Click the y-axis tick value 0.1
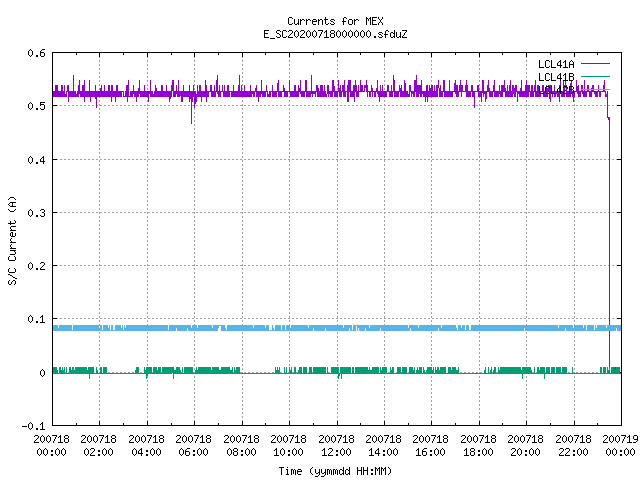 [36, 319]
